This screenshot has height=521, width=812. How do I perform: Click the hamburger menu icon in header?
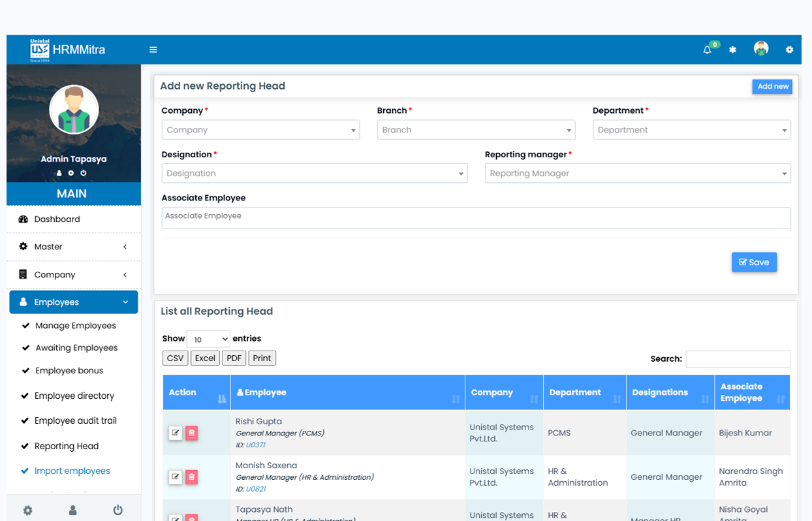pos(153,50)
